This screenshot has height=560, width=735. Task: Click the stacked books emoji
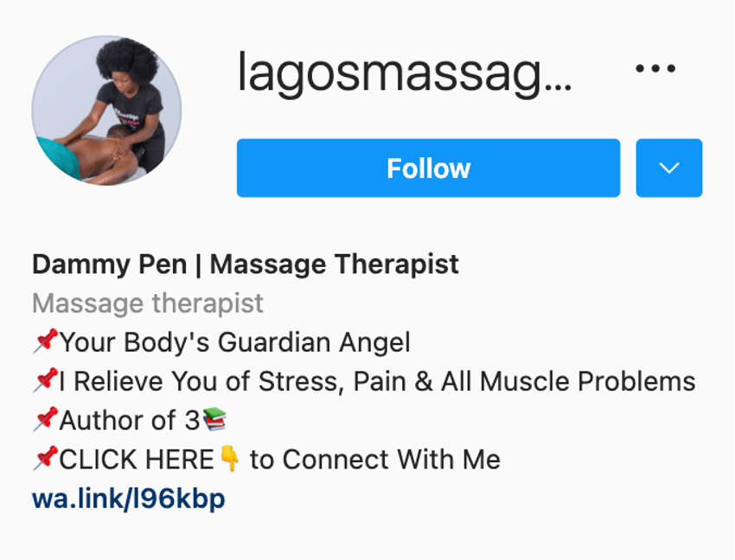pos(214,419)
